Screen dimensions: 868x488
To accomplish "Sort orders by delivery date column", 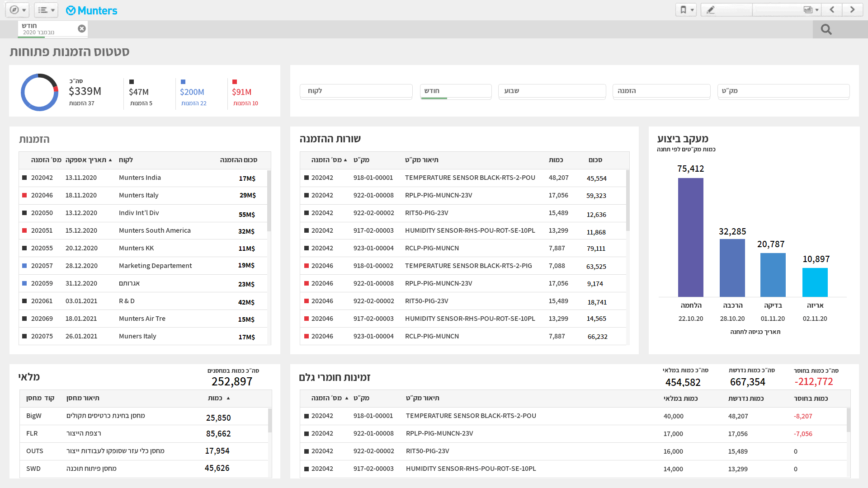I will click(x=86, y=160).
